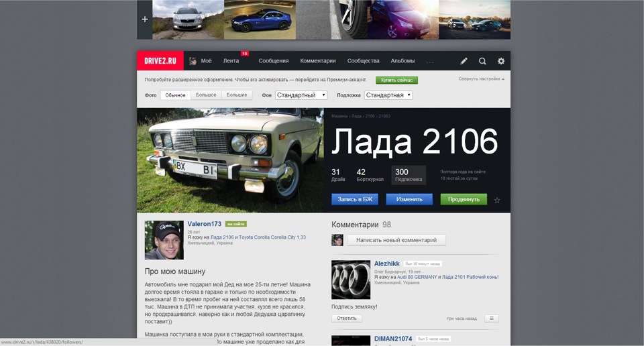Image resolution: width=644 pixels, height=346 pixels.
Task: Open Toyota Corolla Corolla City 1.33 link
Action: click(x=272, y=237)
